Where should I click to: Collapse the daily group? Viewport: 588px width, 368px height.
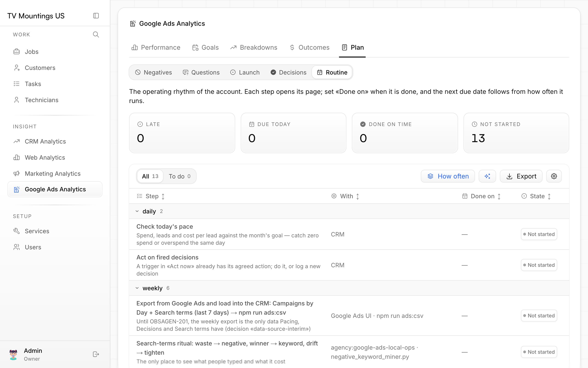[x=137, y=211]
